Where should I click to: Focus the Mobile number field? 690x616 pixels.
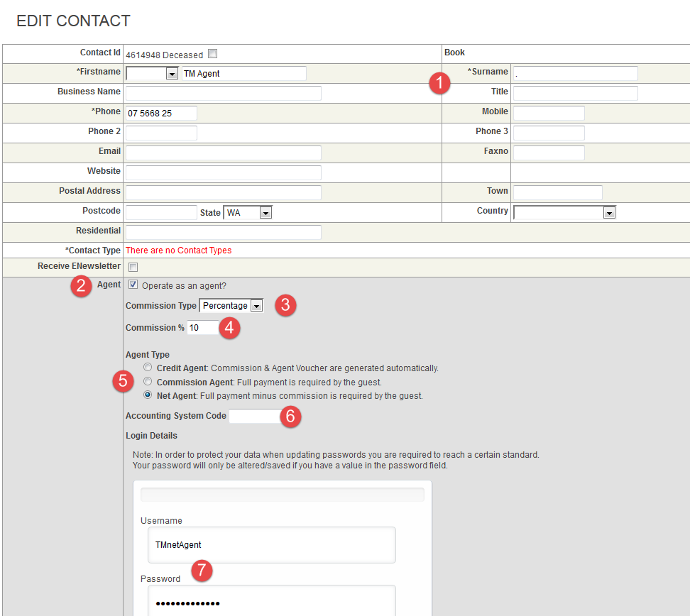click(x=549, y=113)
